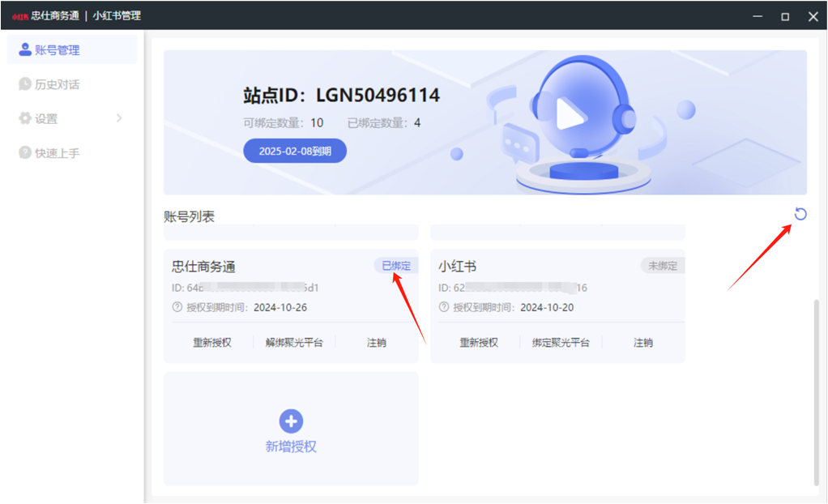Click the 可绑定数量 10 text
Image resolution: width=828 pixels, height=504 pixels.
click(x=283, y=123)
